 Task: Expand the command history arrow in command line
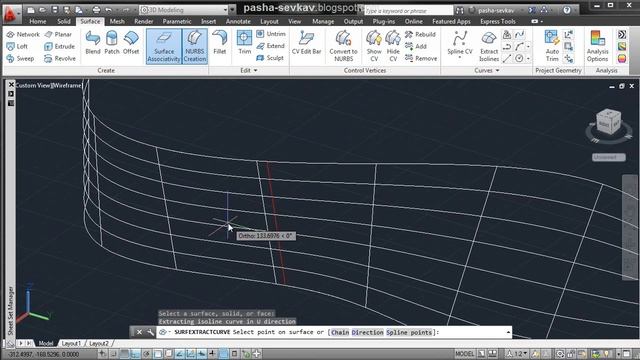tap(508, 332)
